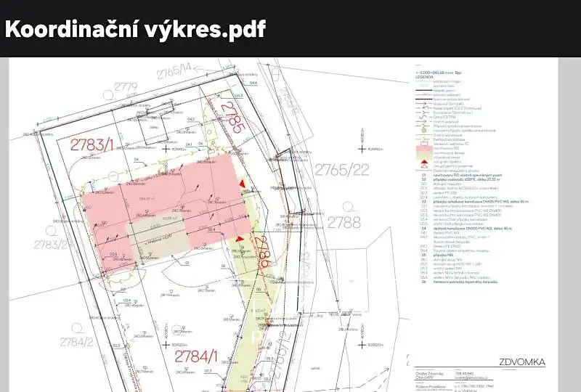
Task: Click parcel label 2788
Action: point(344,222)
